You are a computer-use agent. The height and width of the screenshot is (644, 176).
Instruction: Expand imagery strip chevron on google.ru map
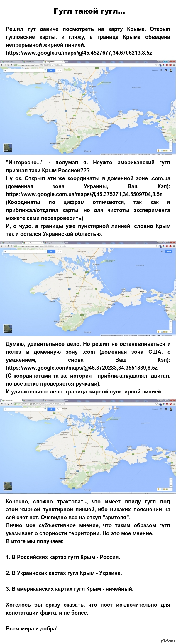pyautogui.click(x=171, y=151)
